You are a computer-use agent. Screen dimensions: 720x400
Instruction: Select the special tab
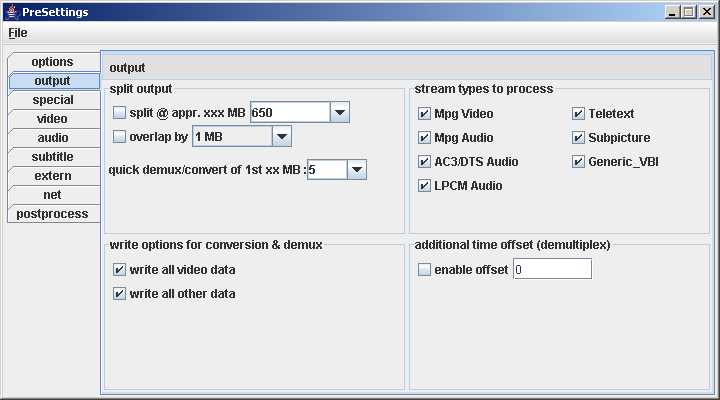point(52,100)
